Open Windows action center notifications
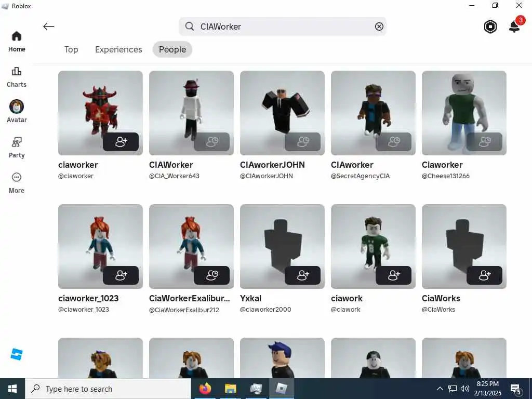Viewport: 532px width, 399px height. [x=516, y=389]
